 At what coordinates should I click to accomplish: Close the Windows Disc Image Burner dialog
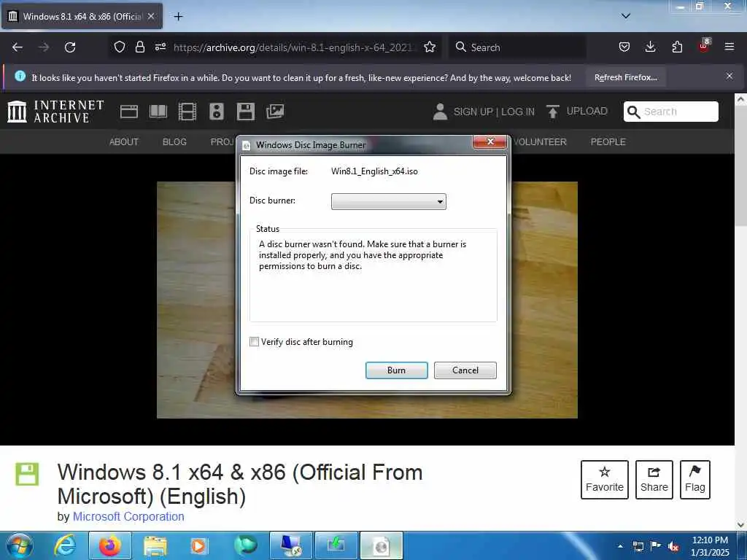[489, 142]
